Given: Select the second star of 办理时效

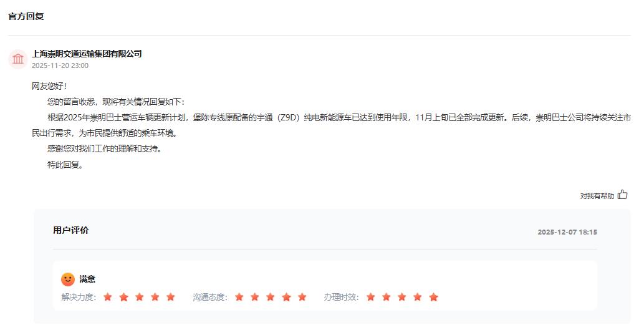Looking at the screenshot, I should pyautogui.click(x=386, y=297).
